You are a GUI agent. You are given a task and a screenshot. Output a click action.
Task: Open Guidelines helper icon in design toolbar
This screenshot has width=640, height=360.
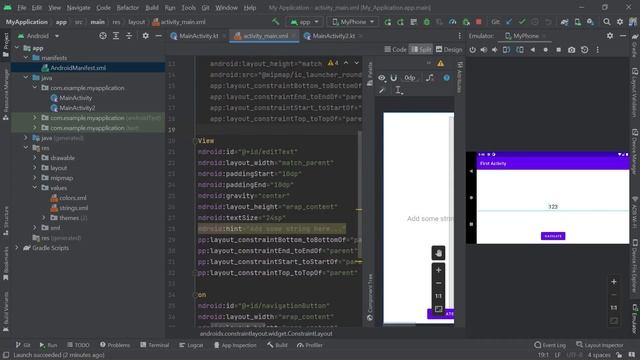pyautogui.click(x=399, y=91)
